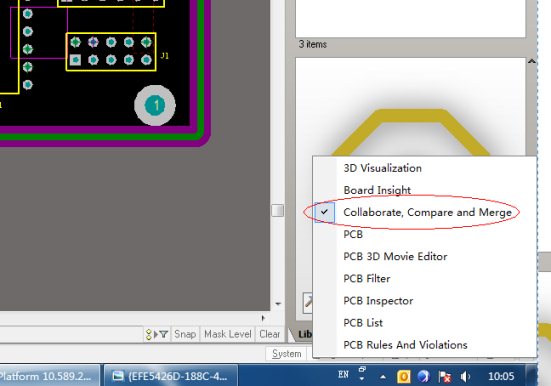The width and height of the screenshot is (551, 386).
Task: Click the orange Outlook tray icon
Action: pos(403,377)
